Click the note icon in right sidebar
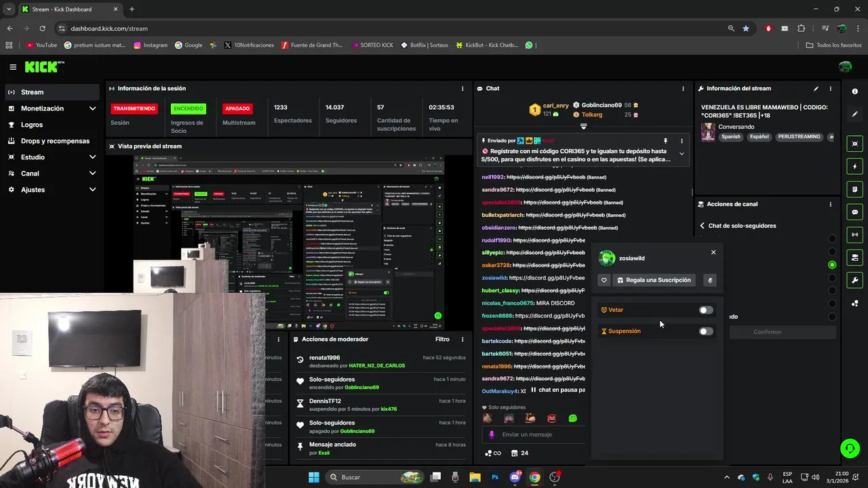The height and width of the screenshot is (488, 868). 854,189
